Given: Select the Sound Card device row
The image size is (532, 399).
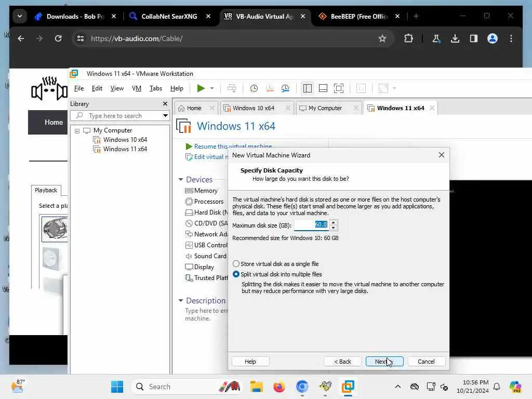Looking at the screenshot, I should (206, 256).
